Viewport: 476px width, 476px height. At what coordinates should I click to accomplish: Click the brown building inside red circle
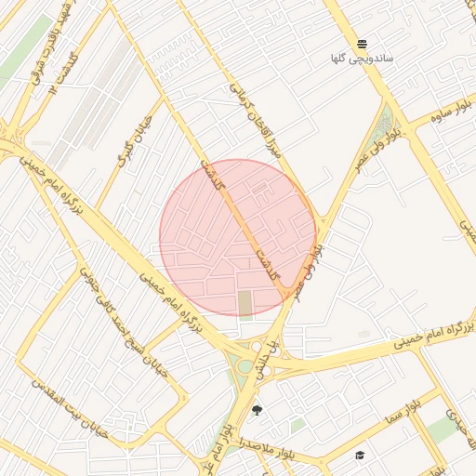point(245,303)
